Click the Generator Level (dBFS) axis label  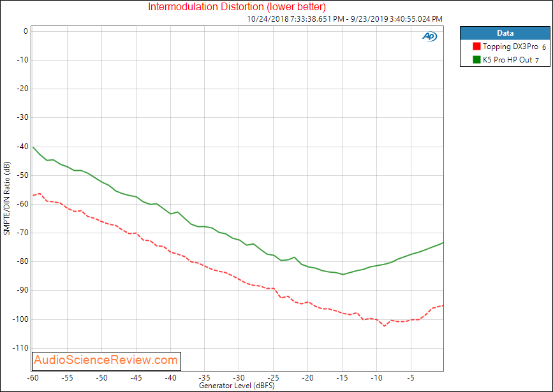pos(237,385)
